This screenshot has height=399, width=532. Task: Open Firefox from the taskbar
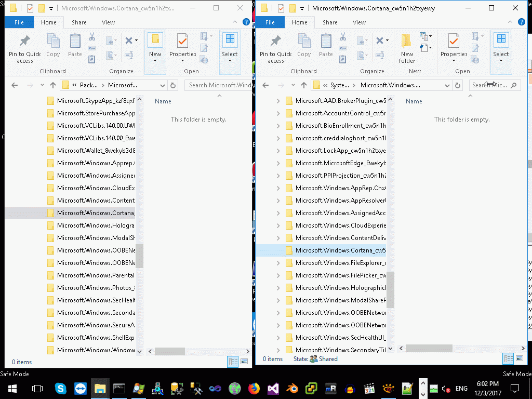pyautogui.click(x=254, y=389)
